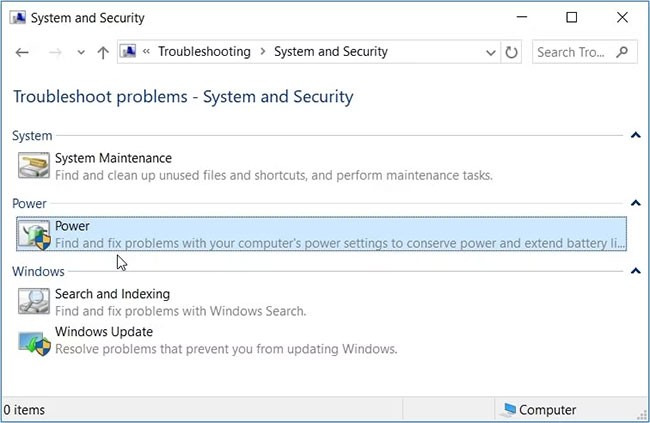
Task: Navigate to Troubleshooting breadcrumb
Action: tap(204, 52)
